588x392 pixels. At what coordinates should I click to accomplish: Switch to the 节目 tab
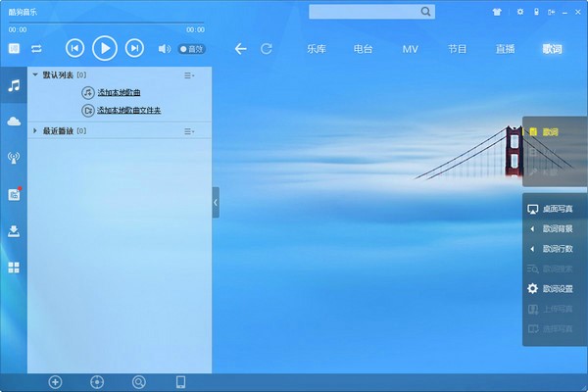pyautogui.click(x=457, y=49)
